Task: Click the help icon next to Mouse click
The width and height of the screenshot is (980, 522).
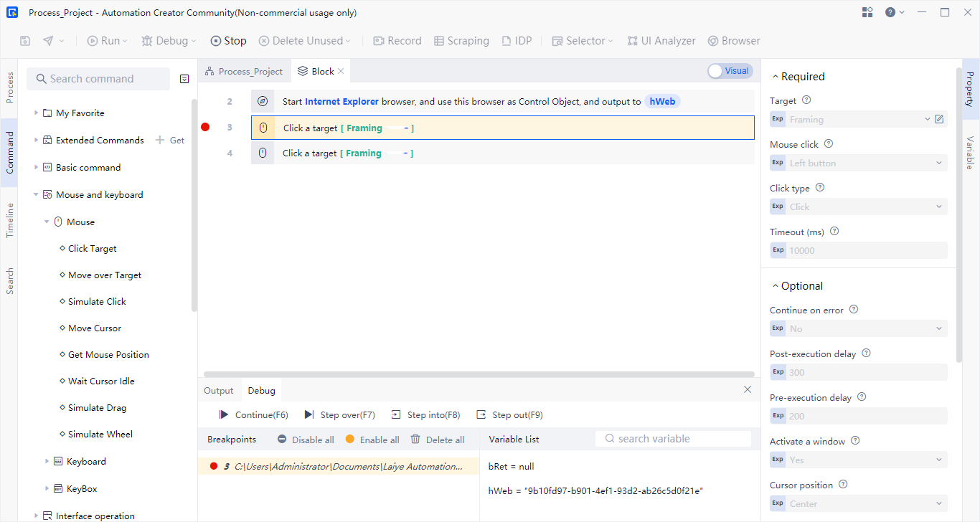Action: coord(829,144)
